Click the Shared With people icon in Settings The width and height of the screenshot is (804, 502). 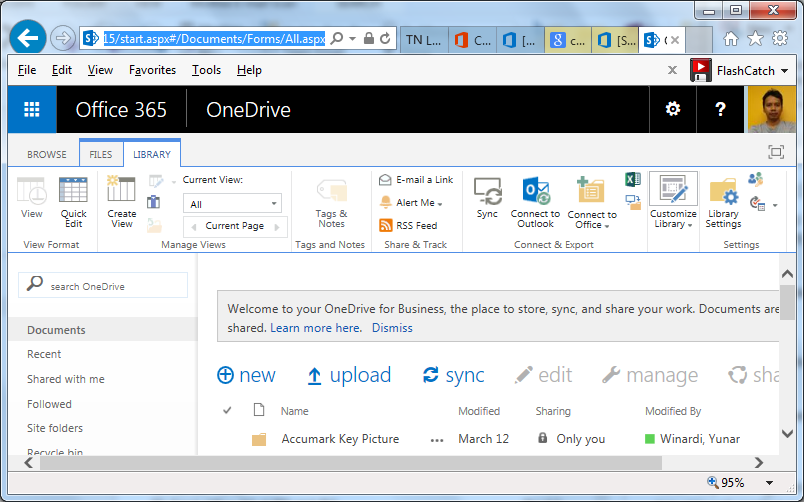[755, 179]
